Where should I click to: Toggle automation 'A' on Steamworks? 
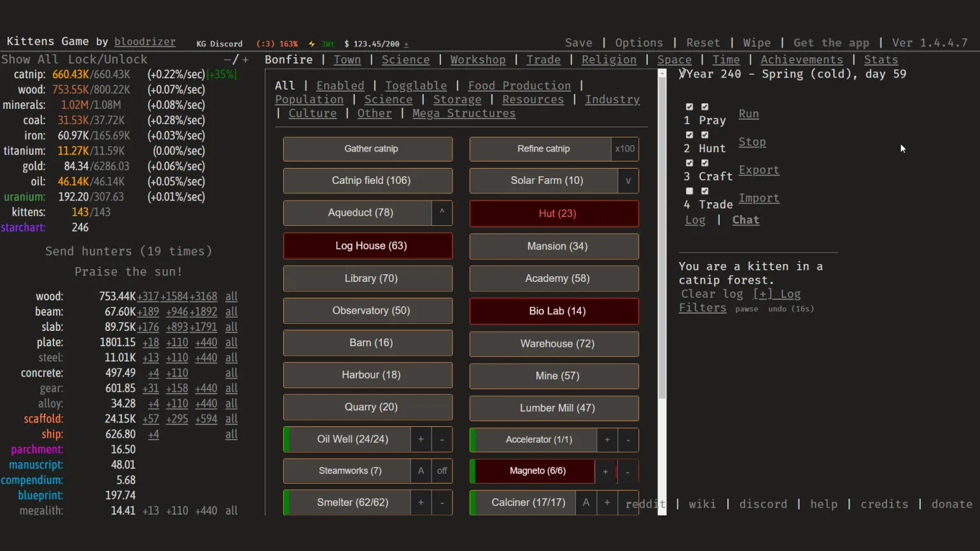point(421,471)
